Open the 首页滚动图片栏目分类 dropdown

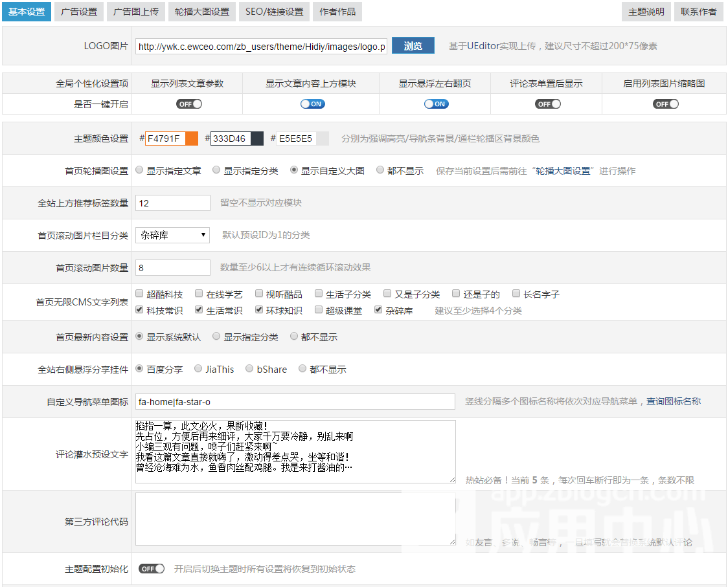172,235
